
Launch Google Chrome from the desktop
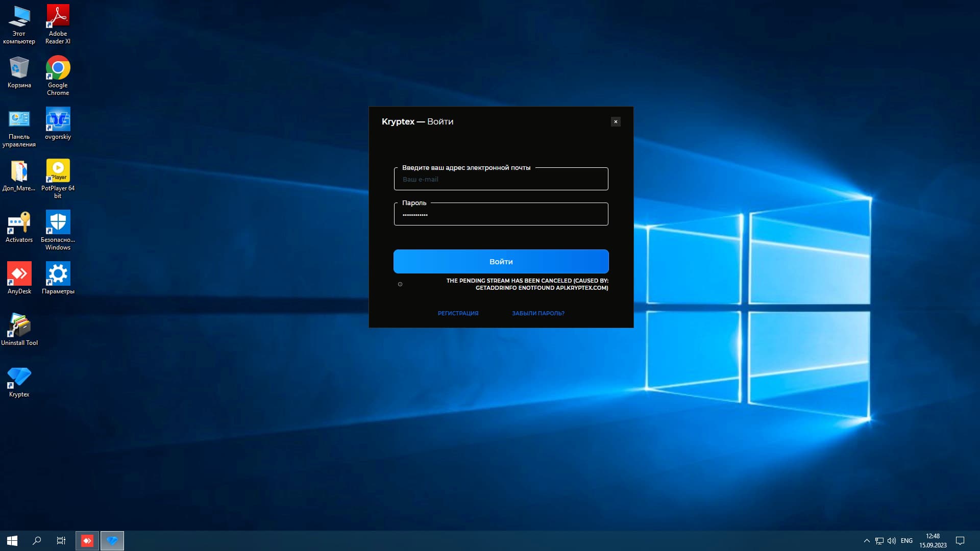coord(58,76)
